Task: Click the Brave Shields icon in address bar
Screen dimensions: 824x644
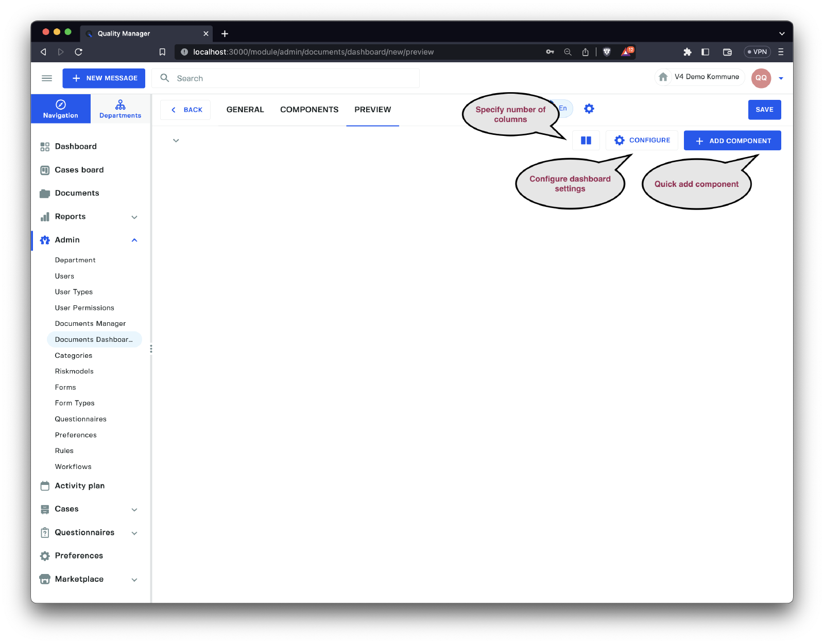Action: click(x=607, y=51)
